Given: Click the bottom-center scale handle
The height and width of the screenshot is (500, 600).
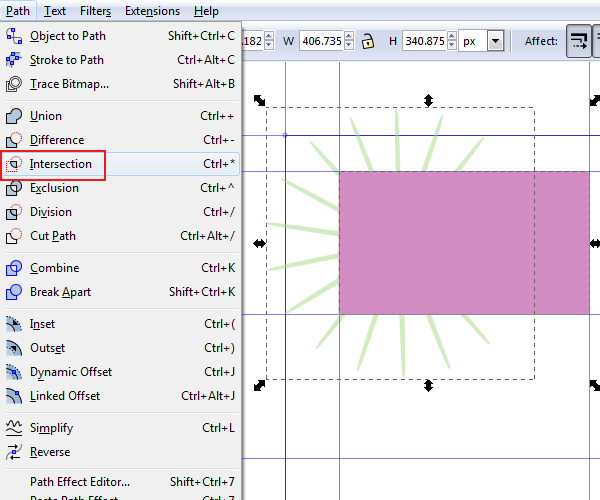Looking at the screenshot, I should [x=428, y=386].
